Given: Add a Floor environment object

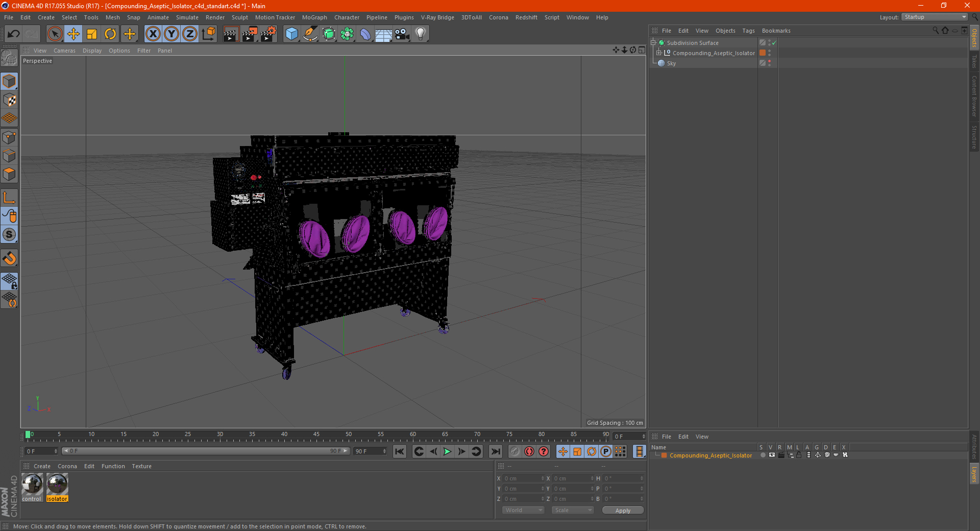Looking at the screenshot, I should (383, 34).
